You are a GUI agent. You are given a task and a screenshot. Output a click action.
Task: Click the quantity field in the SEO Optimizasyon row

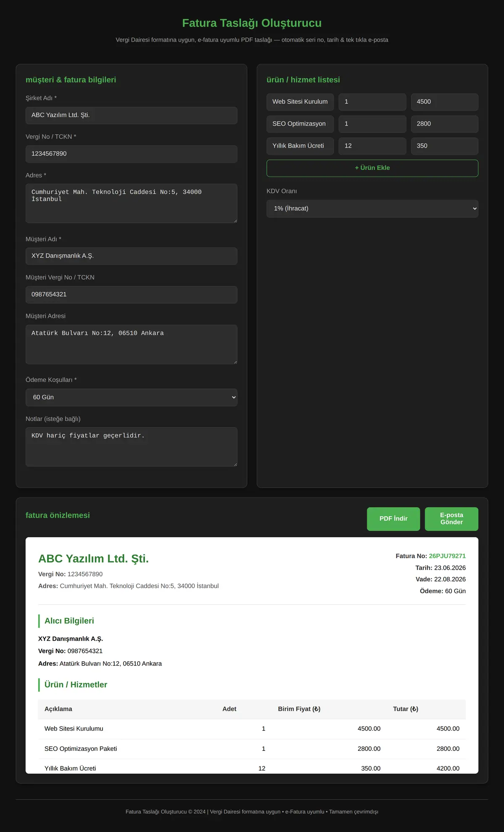[x=373, y=124]
